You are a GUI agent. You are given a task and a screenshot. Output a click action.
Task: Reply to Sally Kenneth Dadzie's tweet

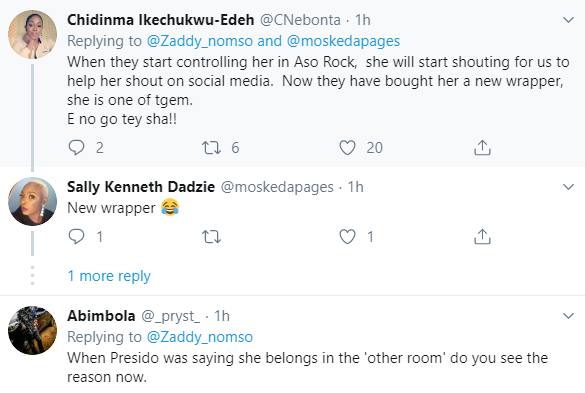76,236
